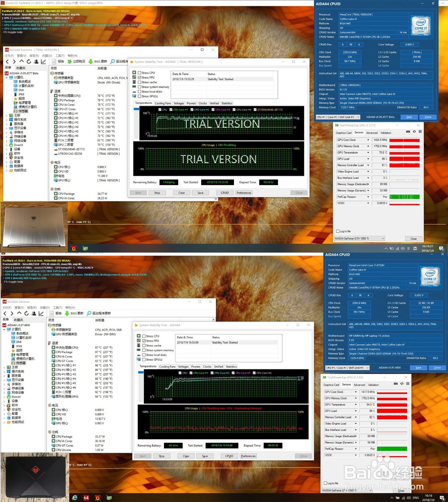448x502 pixels.
Task: Open VDDC dropdown in GPU-Z 2.9.0
Action: [x=356, y=455]
